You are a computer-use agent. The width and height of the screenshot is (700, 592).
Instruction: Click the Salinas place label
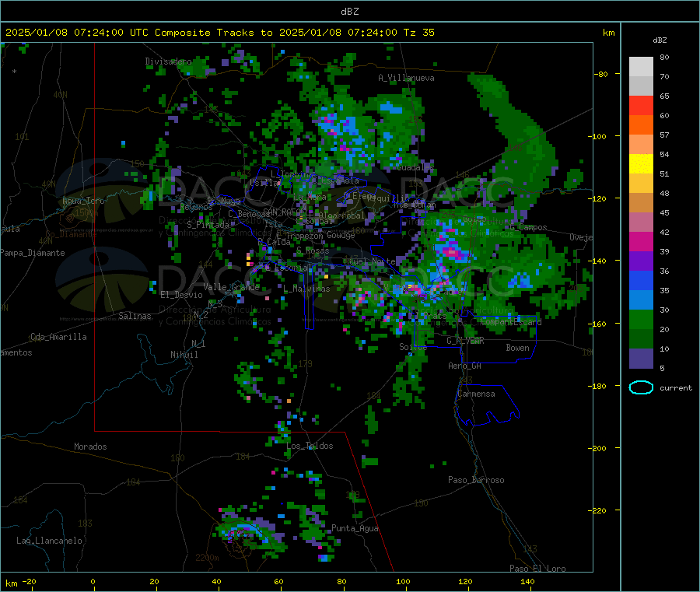[135, 316]
